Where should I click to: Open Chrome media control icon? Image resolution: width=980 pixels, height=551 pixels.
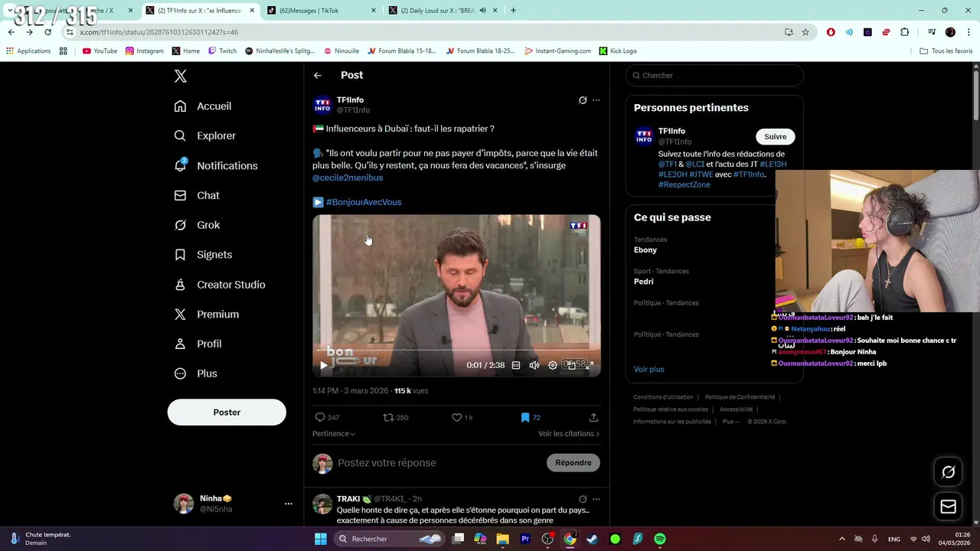(x=932, y=32)
